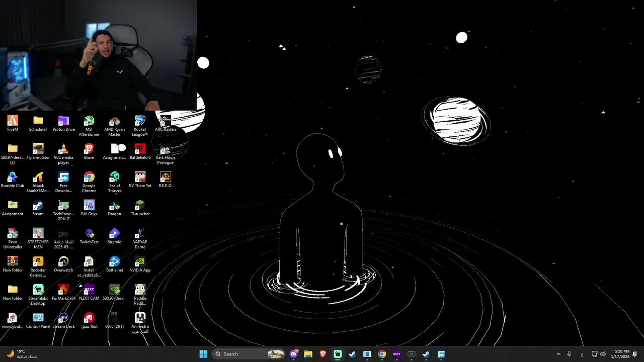Viewport: 644px width, 362px height.
Task: Open the weather widget showing 18°C
Action: 21,354
